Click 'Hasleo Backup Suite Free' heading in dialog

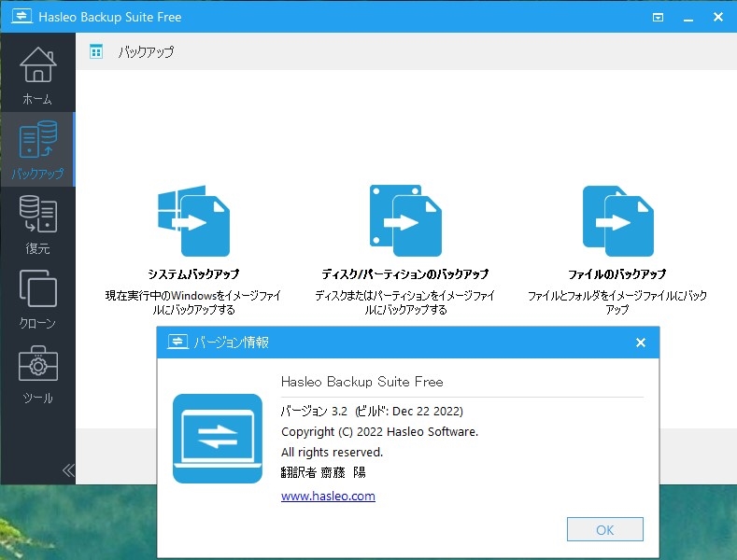point(361,382)
